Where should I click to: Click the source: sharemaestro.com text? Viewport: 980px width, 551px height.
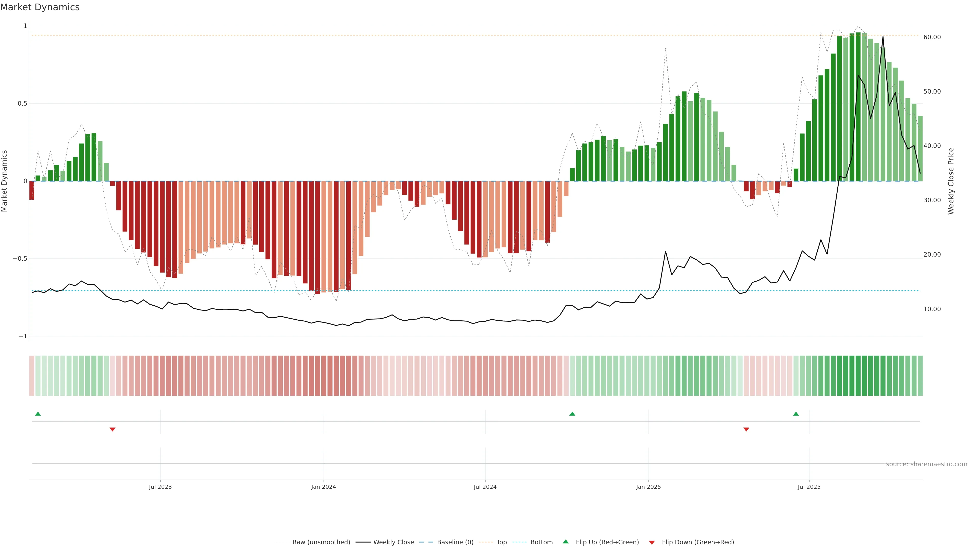(926, 464)
